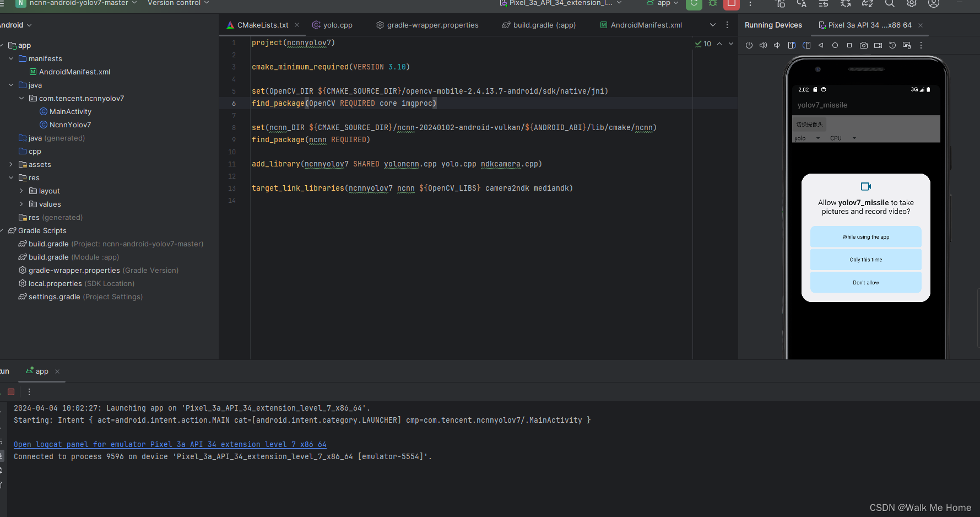Screen dimensions: 980x517
Task: Open the emulator Overview square button
Action: click(x=849, y=45)
